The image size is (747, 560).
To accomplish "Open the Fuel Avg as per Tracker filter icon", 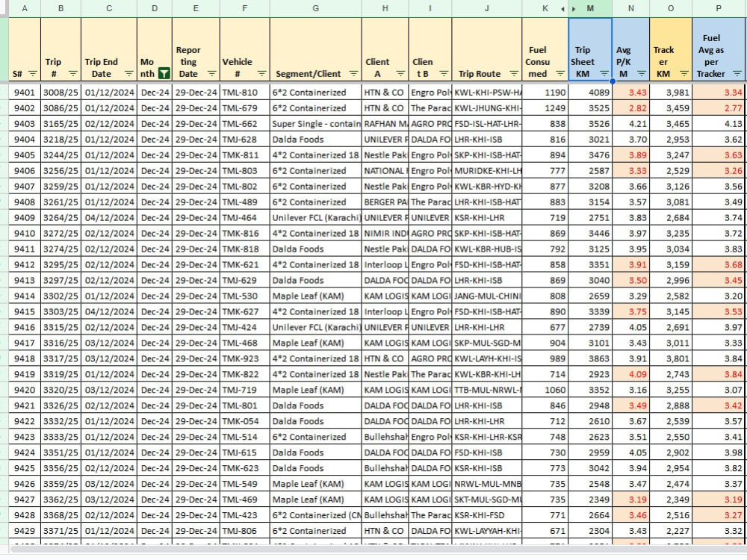I will pos(737,74).
